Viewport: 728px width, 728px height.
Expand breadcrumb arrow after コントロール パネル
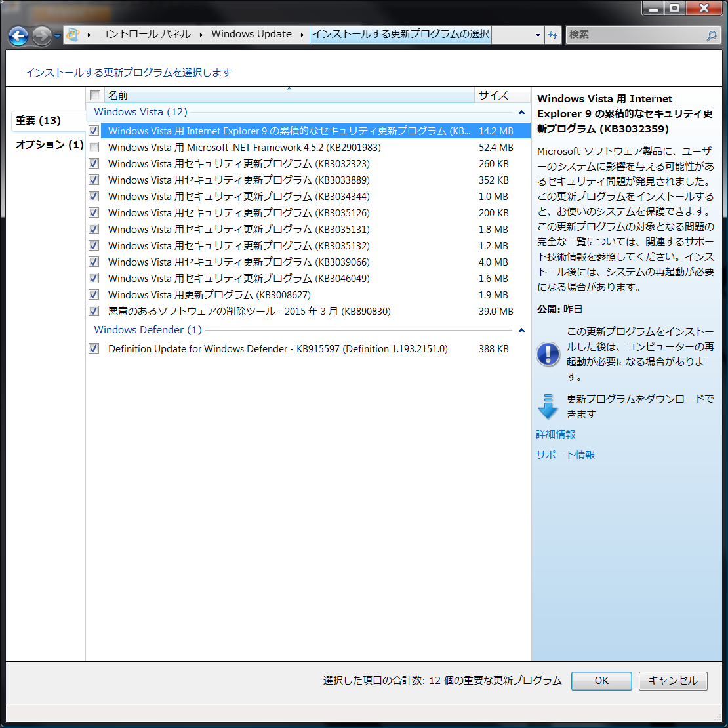(x=201, y=35)
